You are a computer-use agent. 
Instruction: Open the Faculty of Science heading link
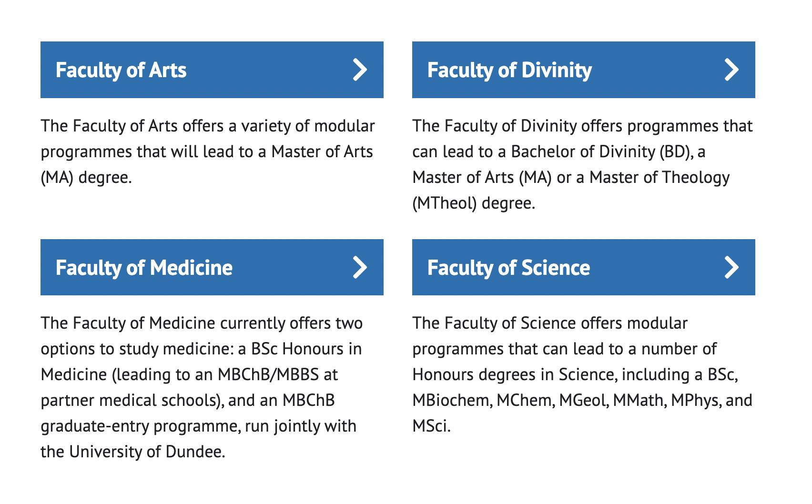(584, 267)
